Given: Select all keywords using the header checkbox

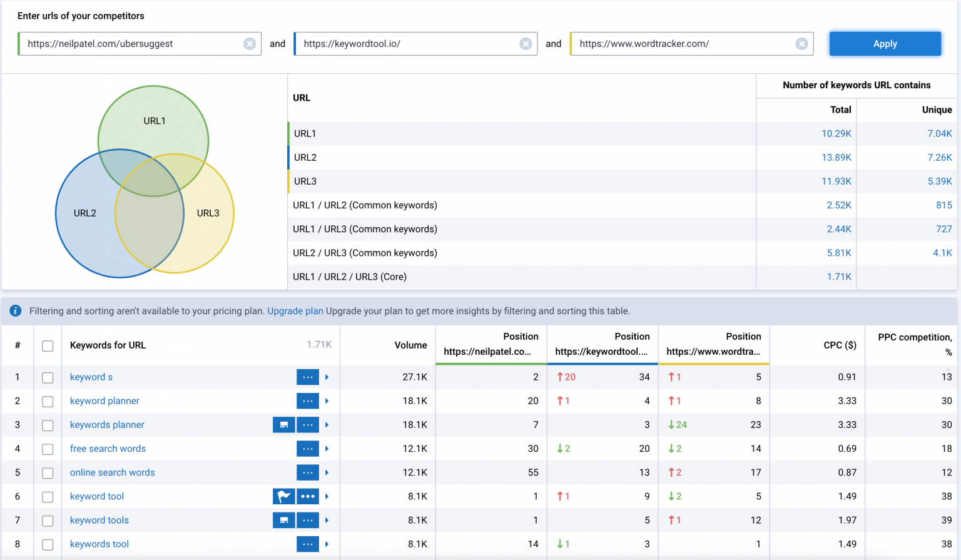Looking at the screenshot, I should click(x=48, y=345).
